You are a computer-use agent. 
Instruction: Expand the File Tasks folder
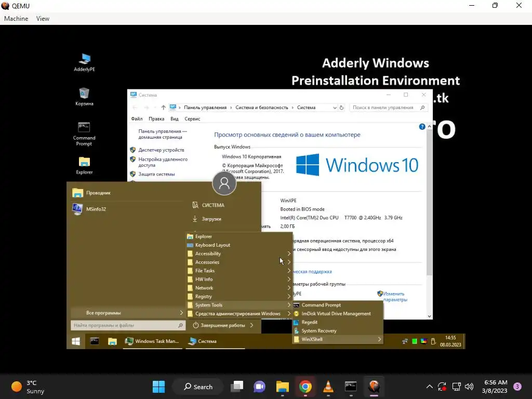[239, 271]
